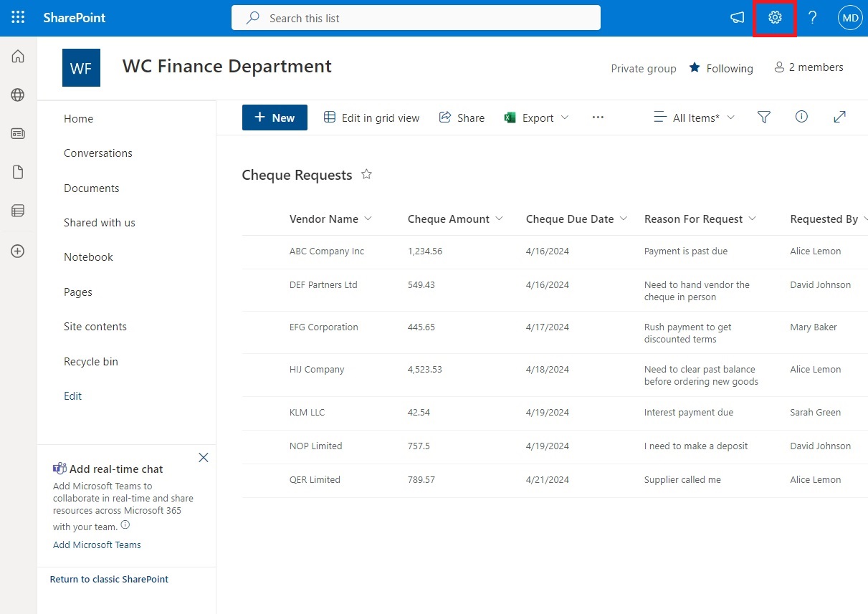Click the New button
Screen dimensions: 868x614
[x=275, y=117]
